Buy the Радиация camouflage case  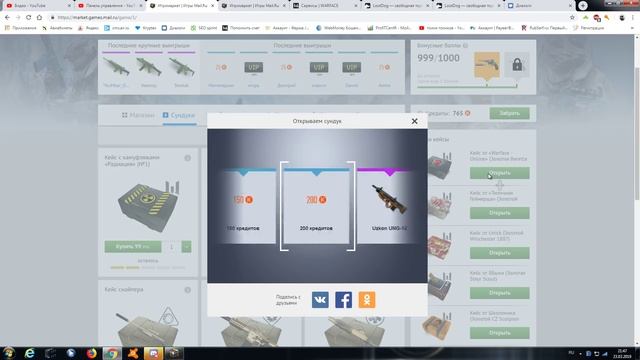[133, 247]
